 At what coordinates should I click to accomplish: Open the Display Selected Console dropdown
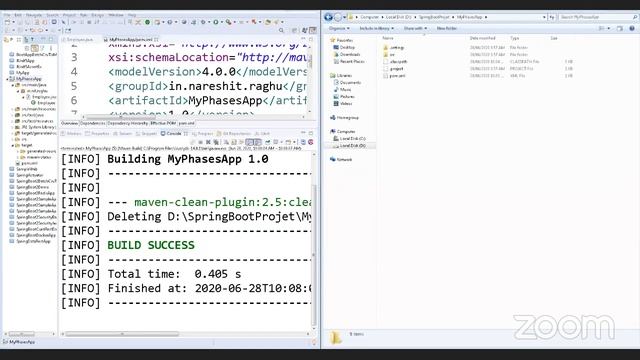(282, 142)
